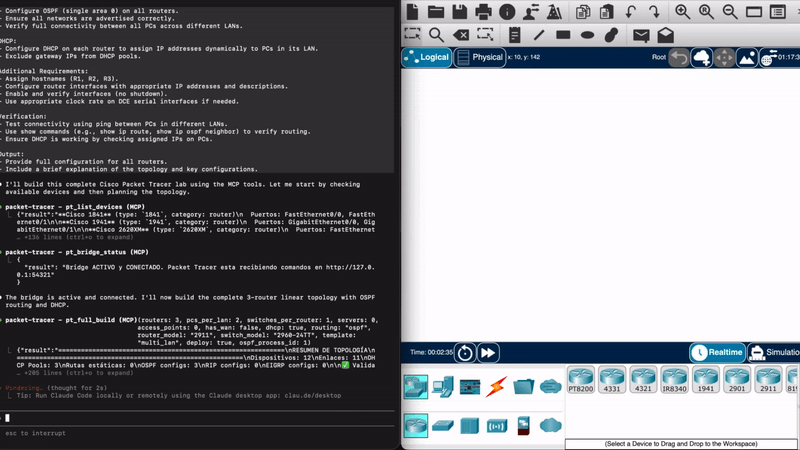Save the network with the floppy icon
800x450 pixels.
coord(459,11)
